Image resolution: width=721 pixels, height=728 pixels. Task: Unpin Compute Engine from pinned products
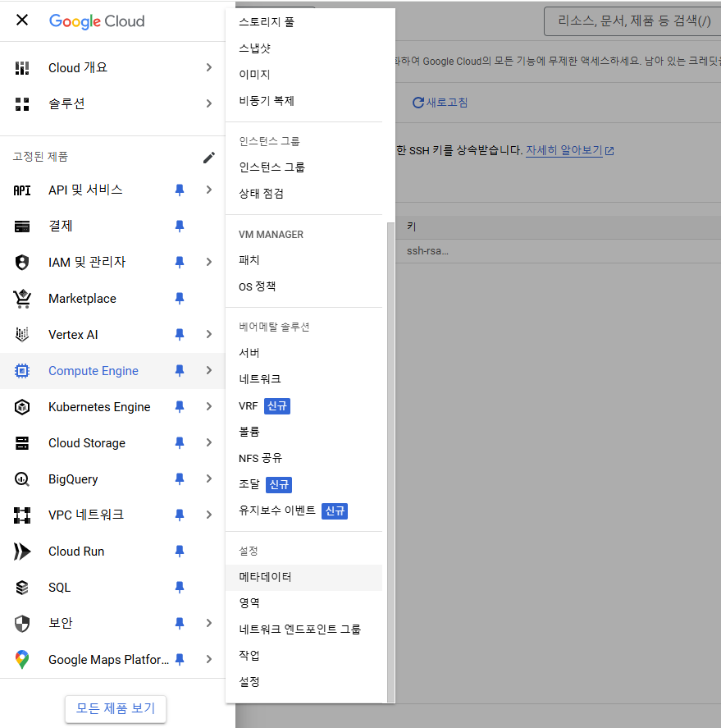(180, 370)
